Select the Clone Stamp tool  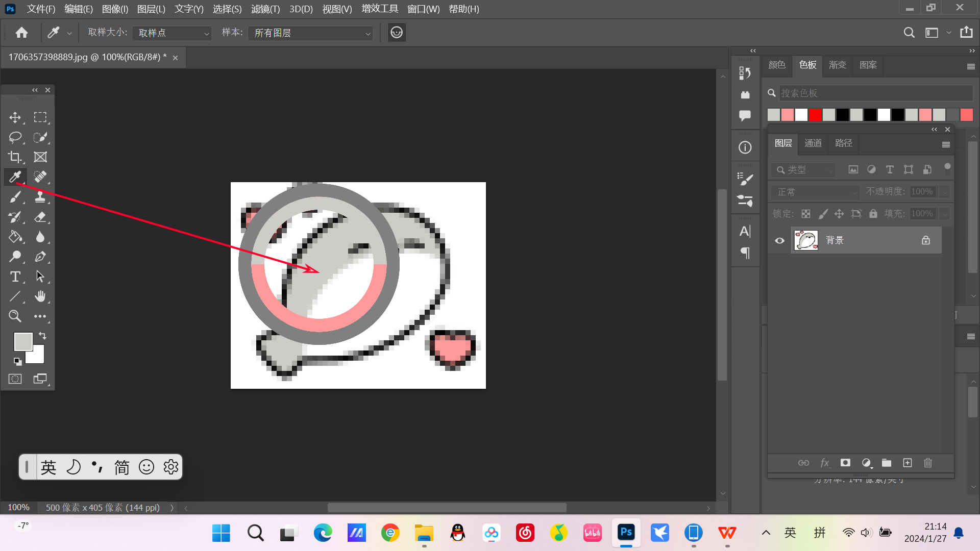coord(40,197)
